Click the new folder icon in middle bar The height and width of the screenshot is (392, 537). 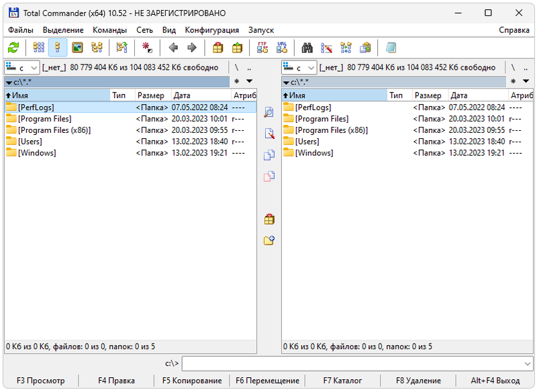[x=269, y=240]
